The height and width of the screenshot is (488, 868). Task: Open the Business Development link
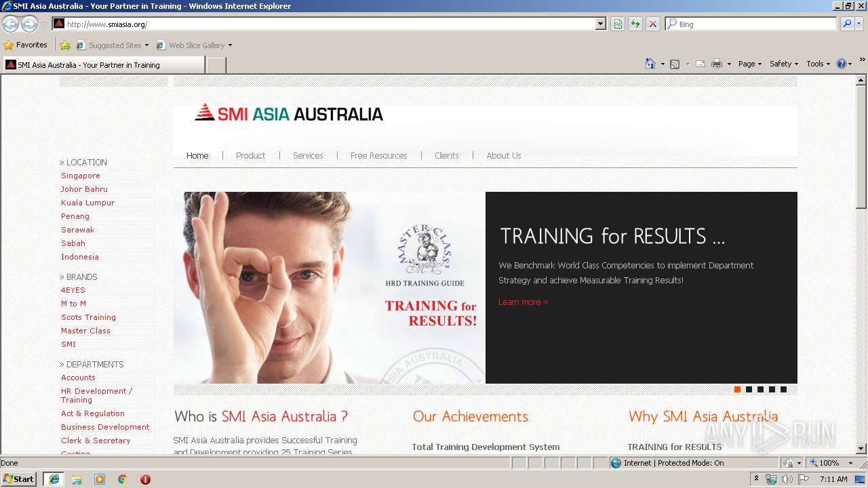(105, 427)
